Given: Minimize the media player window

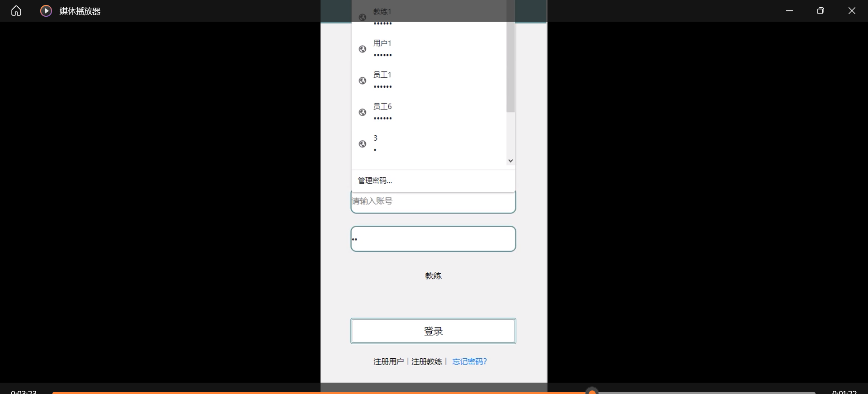Looking at the screenshot, I should click(x=789, y=11).
